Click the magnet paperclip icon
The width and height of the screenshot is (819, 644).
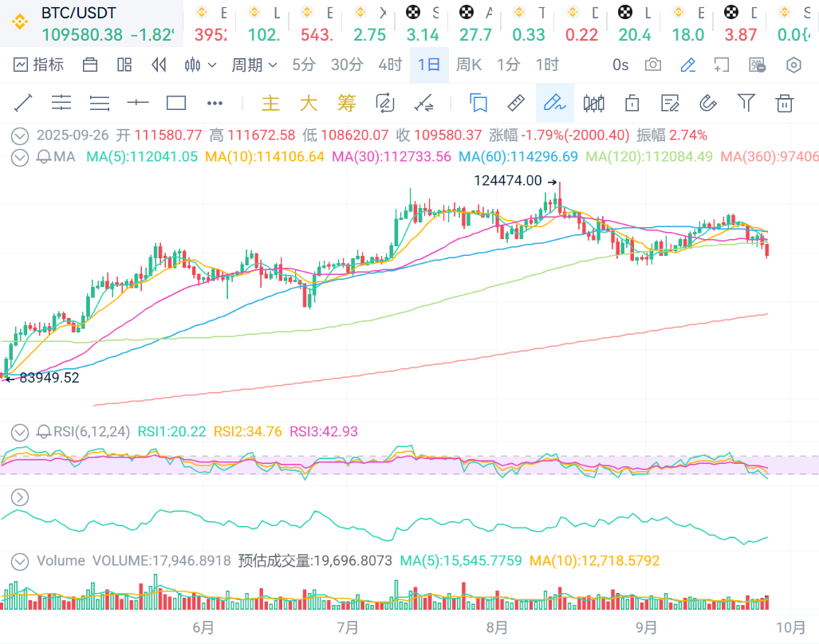coord(707,103)
